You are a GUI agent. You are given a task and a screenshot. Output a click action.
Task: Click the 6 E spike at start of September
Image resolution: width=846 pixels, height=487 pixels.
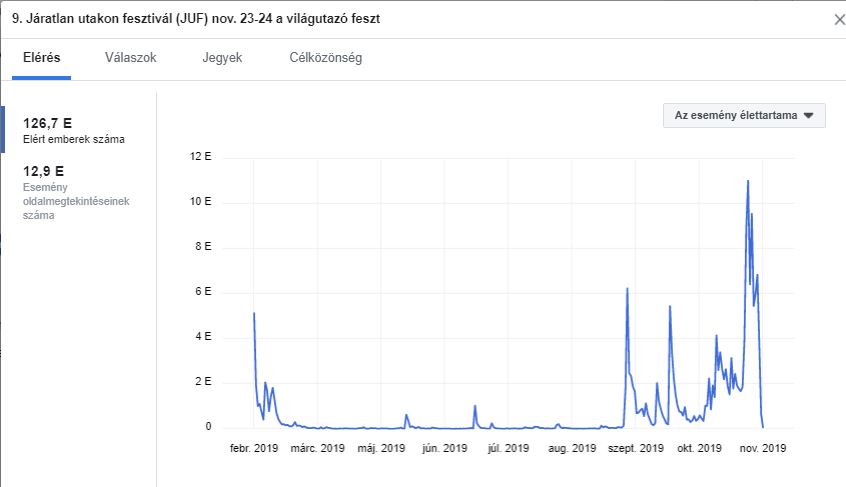click(x=627, y=289)
